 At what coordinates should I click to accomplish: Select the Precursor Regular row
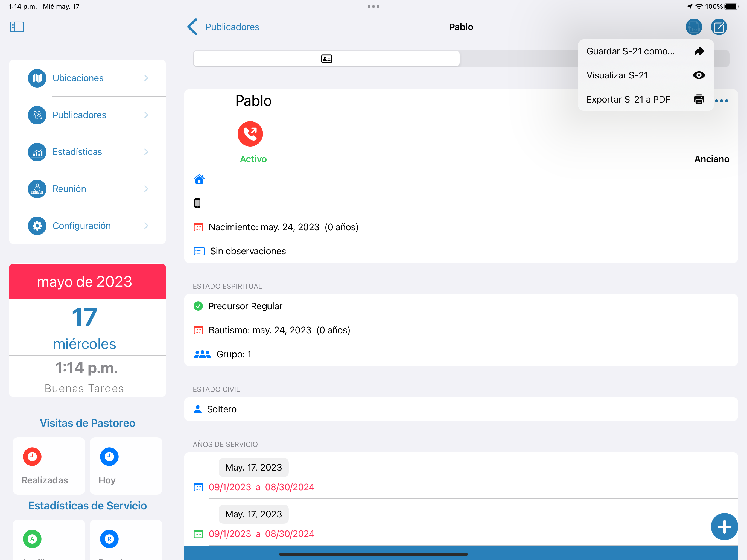click(461, 306)
